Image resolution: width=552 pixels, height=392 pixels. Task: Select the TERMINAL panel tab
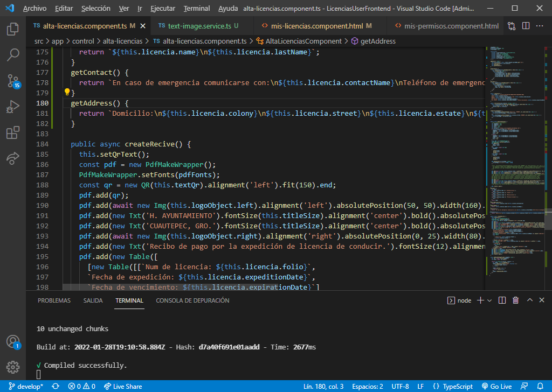129,300
